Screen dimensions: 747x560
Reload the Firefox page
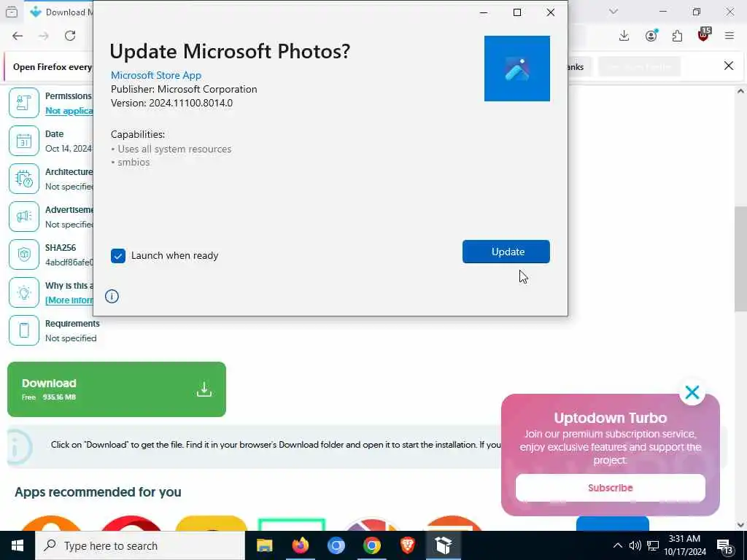70,36
